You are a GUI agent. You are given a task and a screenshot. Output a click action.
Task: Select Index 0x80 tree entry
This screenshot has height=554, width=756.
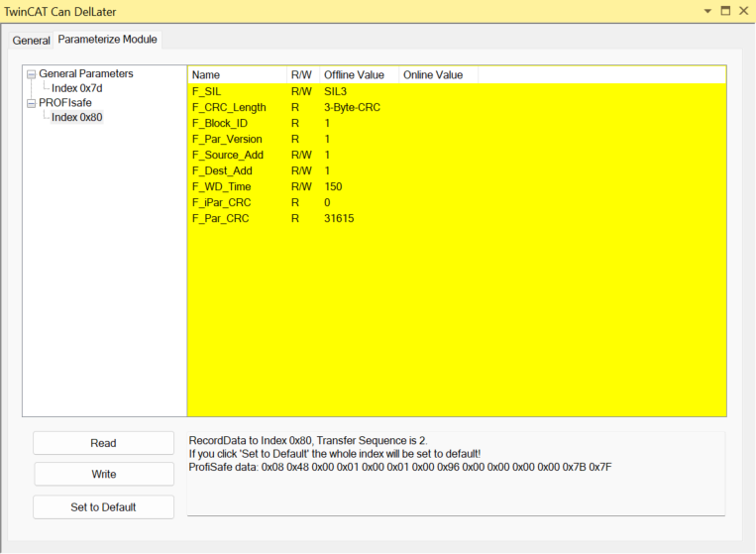76,117
